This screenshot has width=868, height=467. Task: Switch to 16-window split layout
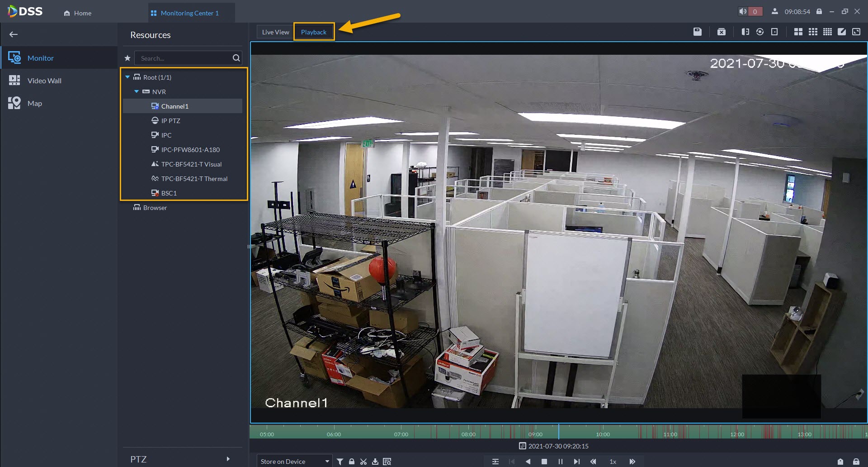[x=827, y=32]
